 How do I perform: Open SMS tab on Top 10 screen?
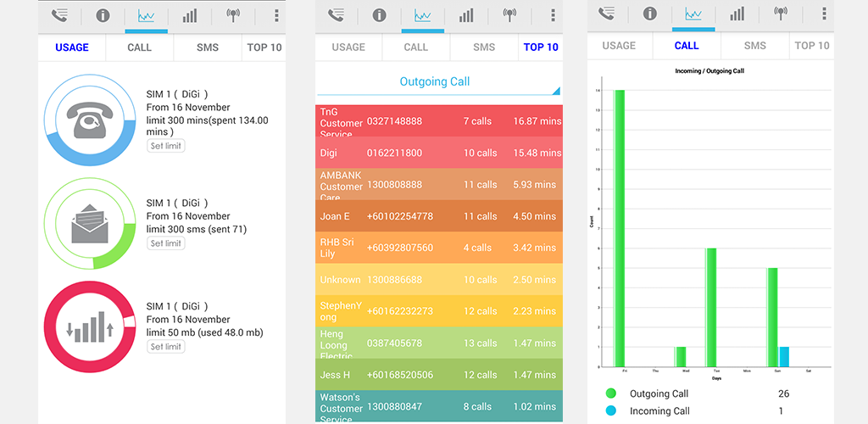click(x=484, y=47)
